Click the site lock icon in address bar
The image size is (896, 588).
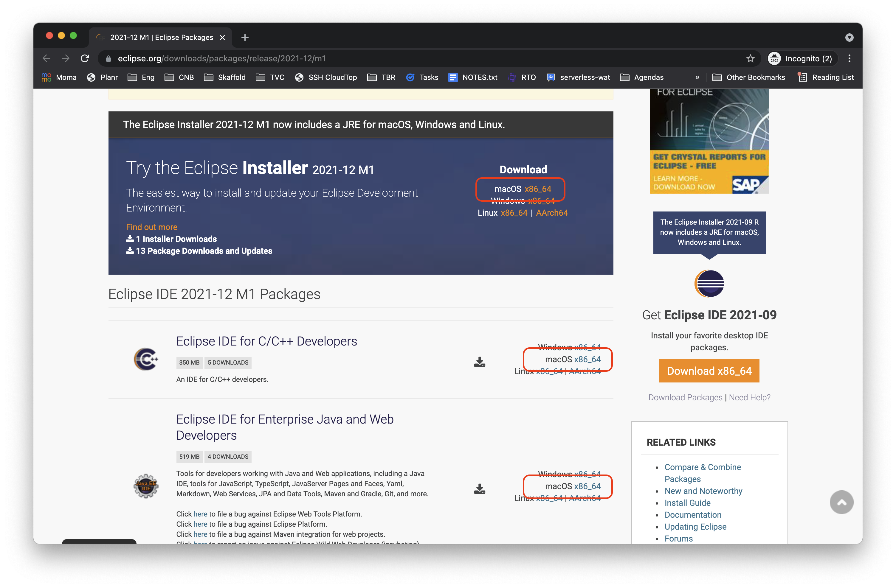[108, 58]
